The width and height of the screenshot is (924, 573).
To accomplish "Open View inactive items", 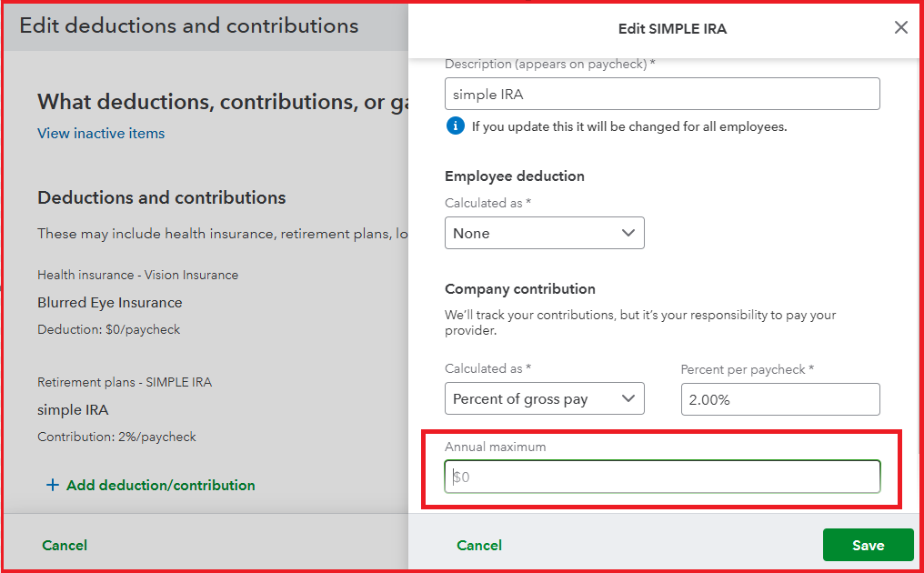I will [100, 133].
